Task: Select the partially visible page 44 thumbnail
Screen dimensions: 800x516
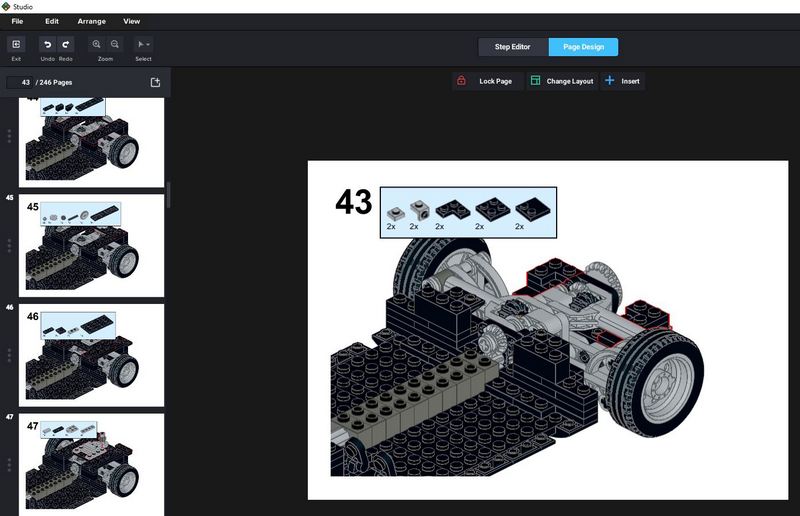Action: (91, 142)
